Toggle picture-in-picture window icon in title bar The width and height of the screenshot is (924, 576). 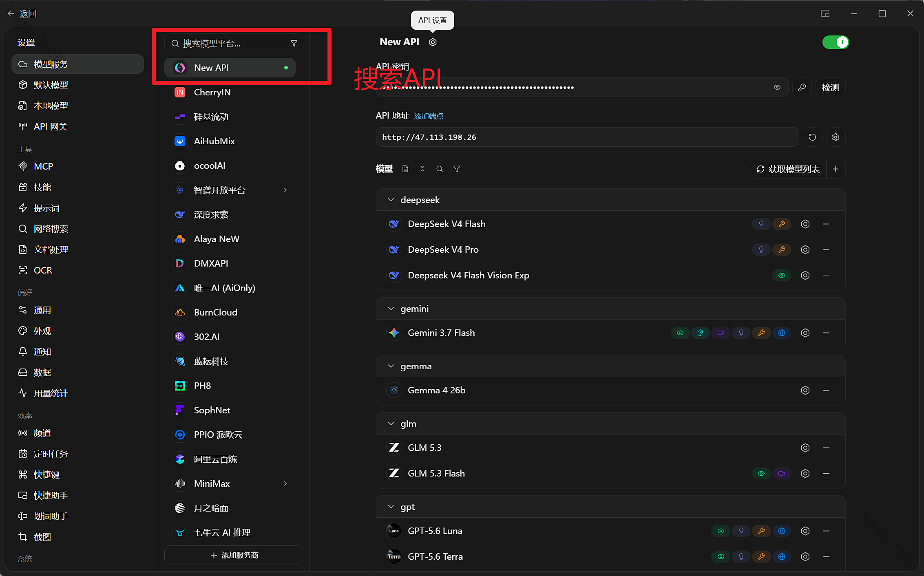[825, 13]
